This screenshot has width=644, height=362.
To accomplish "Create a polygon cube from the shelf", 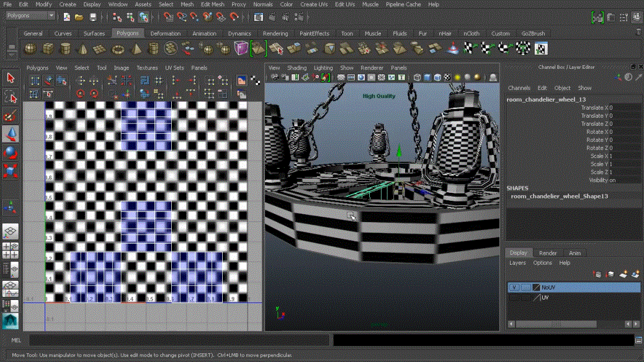I will click(x=48, y=49).
